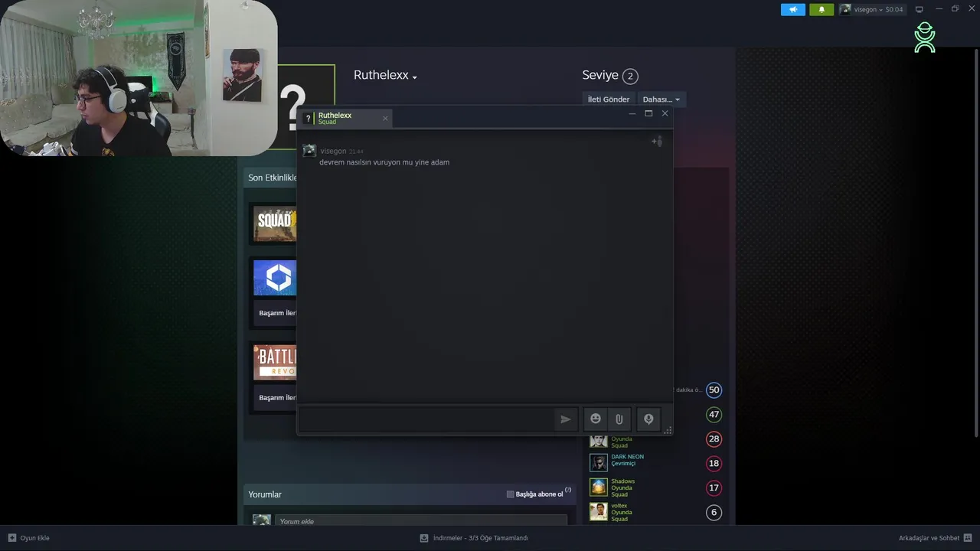Click the chat message input field
Viewport: 980px width, 551px height.
pyautogui.click(x=427, y=419)
